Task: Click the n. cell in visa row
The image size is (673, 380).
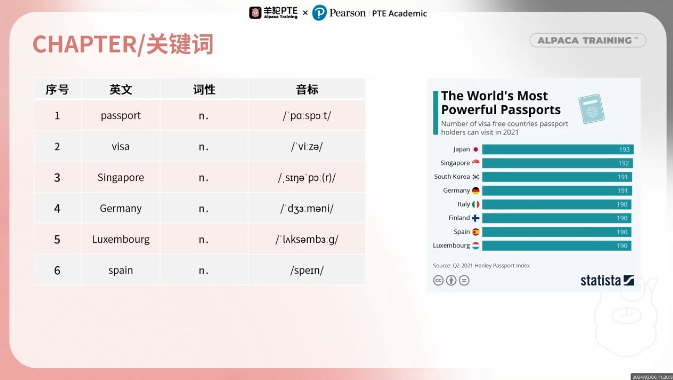Action: (204, 146)
